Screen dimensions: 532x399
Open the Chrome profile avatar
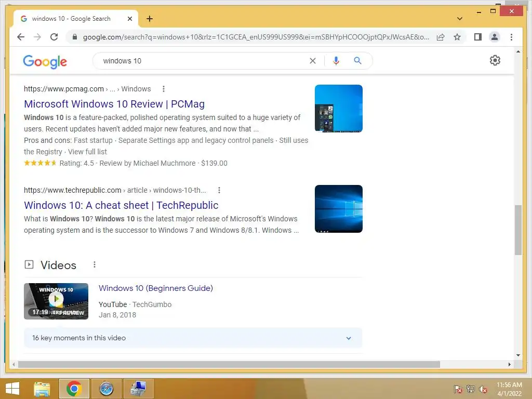tap(495, 37)
